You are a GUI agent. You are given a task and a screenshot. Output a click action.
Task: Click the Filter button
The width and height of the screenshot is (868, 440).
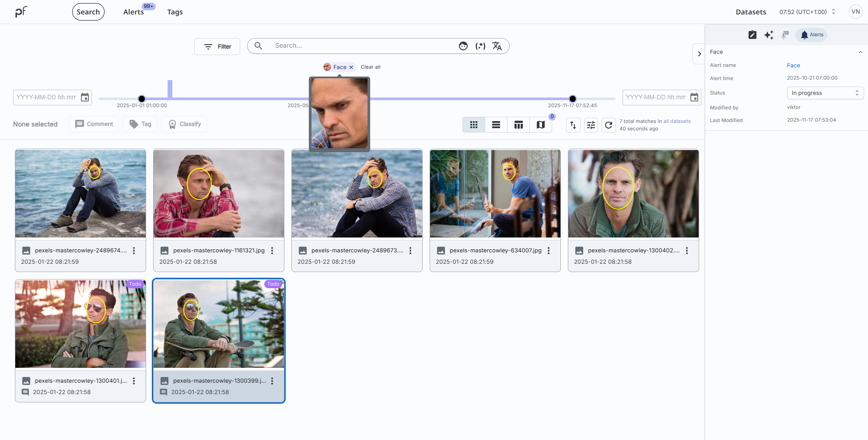217,46
